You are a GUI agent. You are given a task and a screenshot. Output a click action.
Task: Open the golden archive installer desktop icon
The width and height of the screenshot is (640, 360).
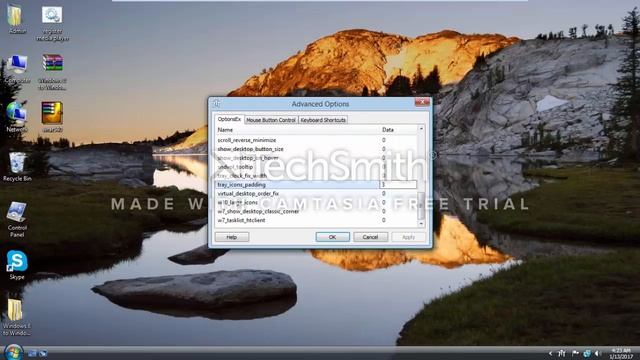pos(52,116)
